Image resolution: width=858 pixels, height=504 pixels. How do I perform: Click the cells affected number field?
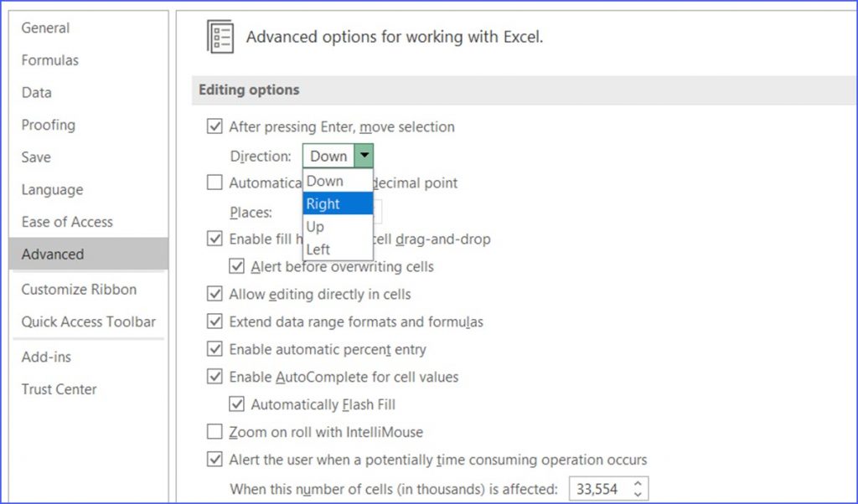599,488
